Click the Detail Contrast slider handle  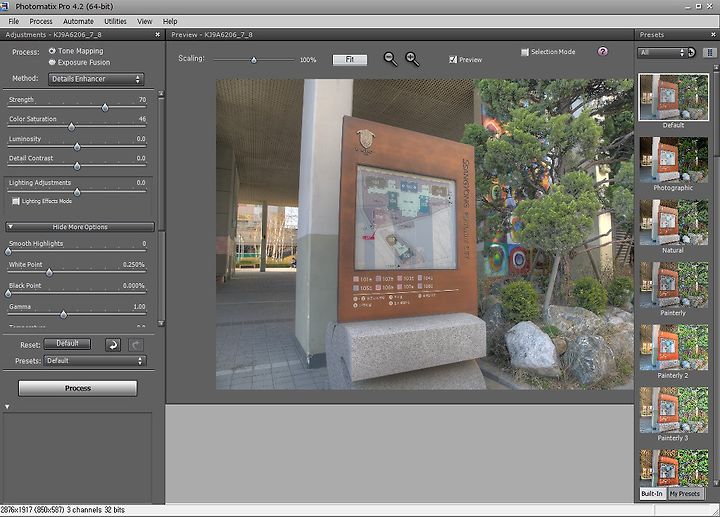coord(77,166)
